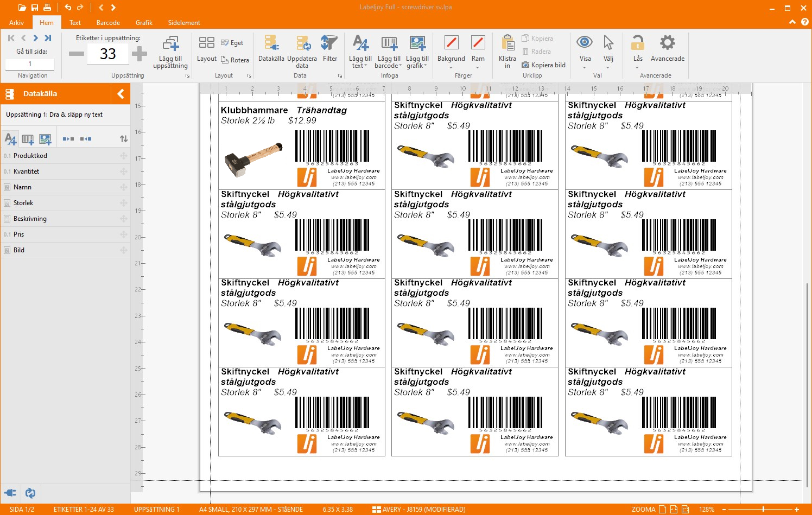Open the Lägg till grafik dropdown

[x=417, y=52]
